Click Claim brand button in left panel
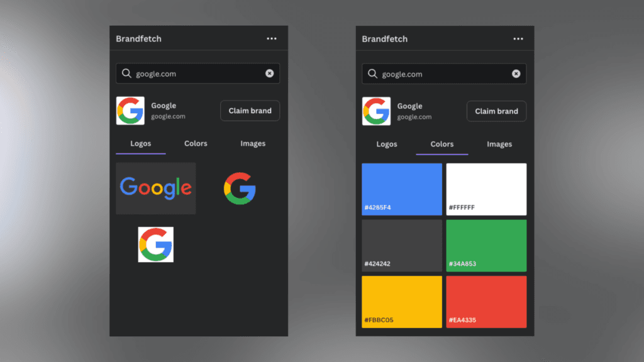 coord(250,111)
